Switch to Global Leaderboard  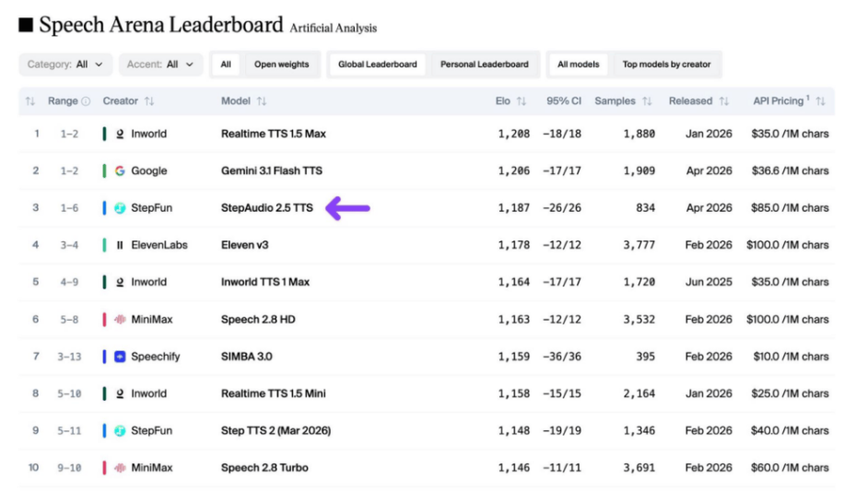378,64
